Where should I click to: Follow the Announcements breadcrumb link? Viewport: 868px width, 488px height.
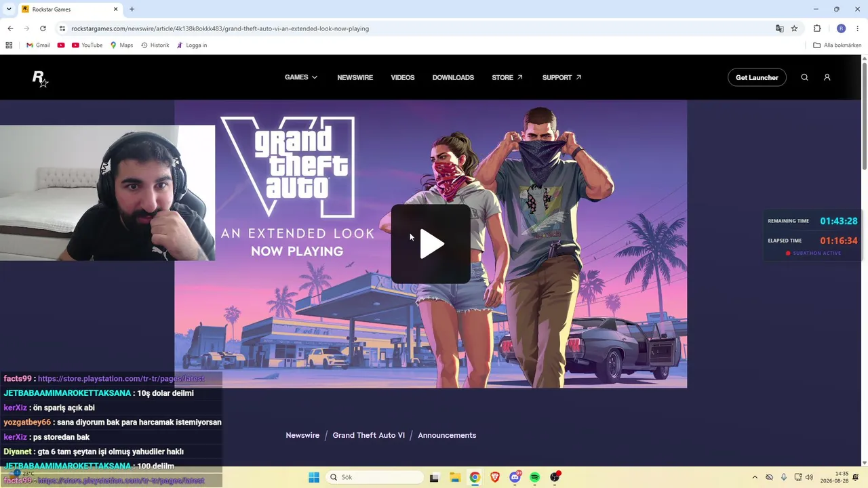(x=447, y=435)
